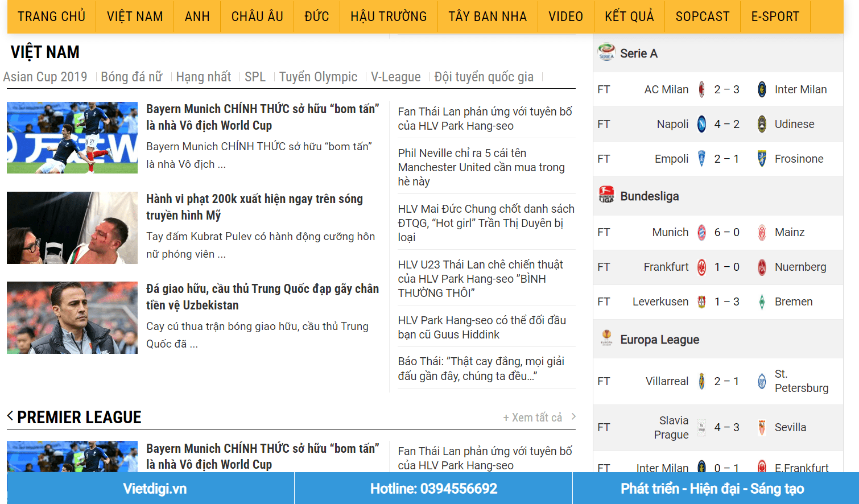This screenshot has height=504, width=859.
Task: Open the HẬU TRƯỜNG menu item
Action: pos(389,16)
